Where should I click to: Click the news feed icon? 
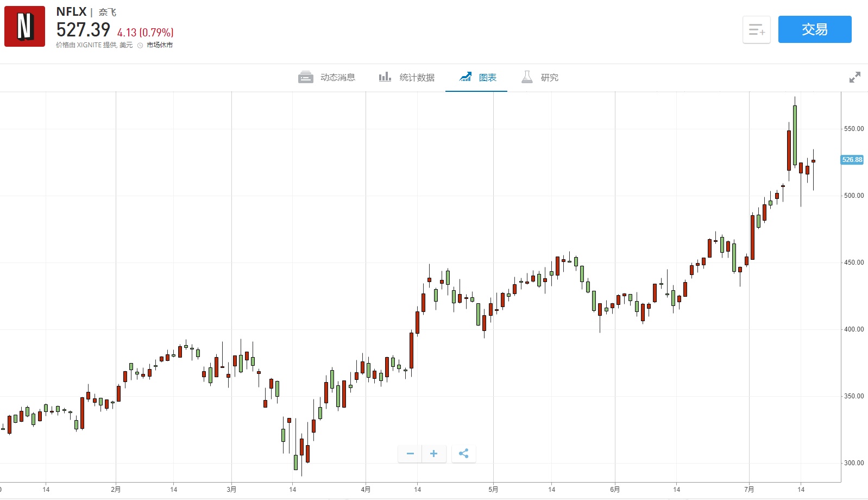(305, 78)
